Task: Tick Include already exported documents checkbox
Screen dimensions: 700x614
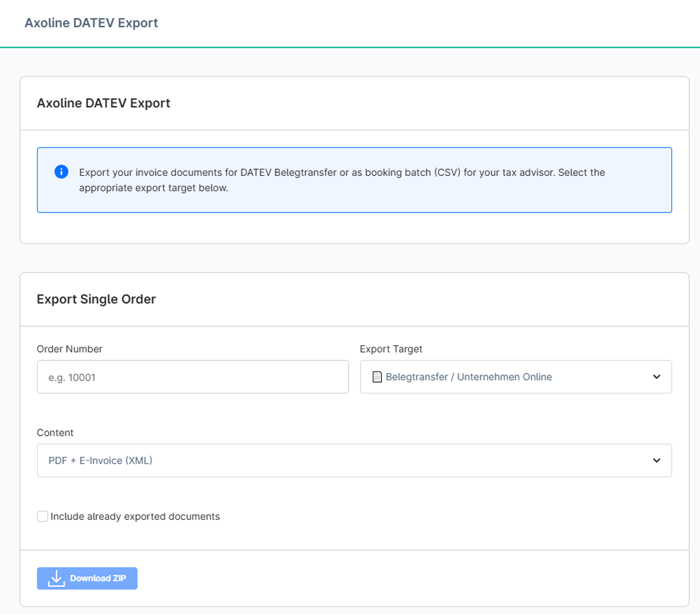Action: [42, 516]
